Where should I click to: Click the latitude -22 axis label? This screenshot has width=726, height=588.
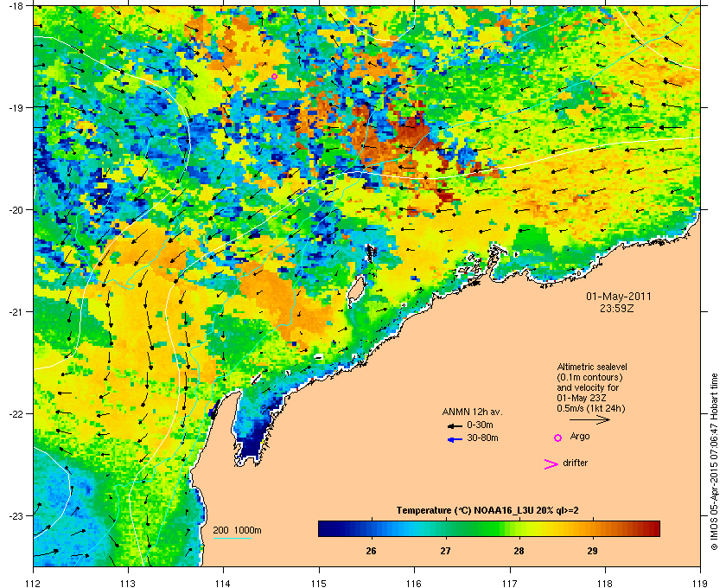point(16,413)
